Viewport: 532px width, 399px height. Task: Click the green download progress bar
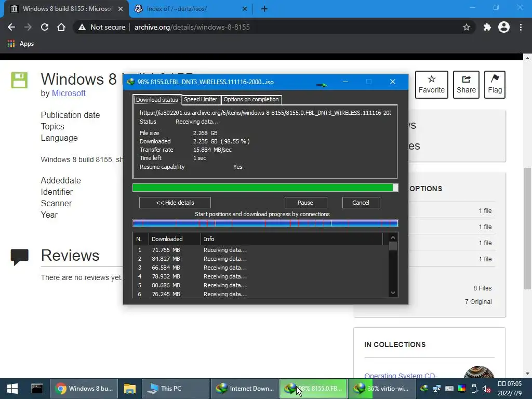[265, 188]
